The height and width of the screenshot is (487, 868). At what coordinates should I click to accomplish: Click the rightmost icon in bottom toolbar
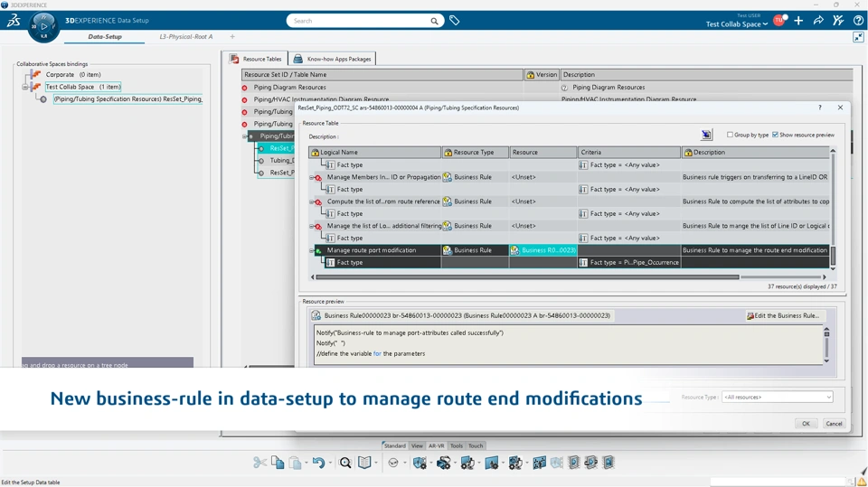click(x=609, y=463)
